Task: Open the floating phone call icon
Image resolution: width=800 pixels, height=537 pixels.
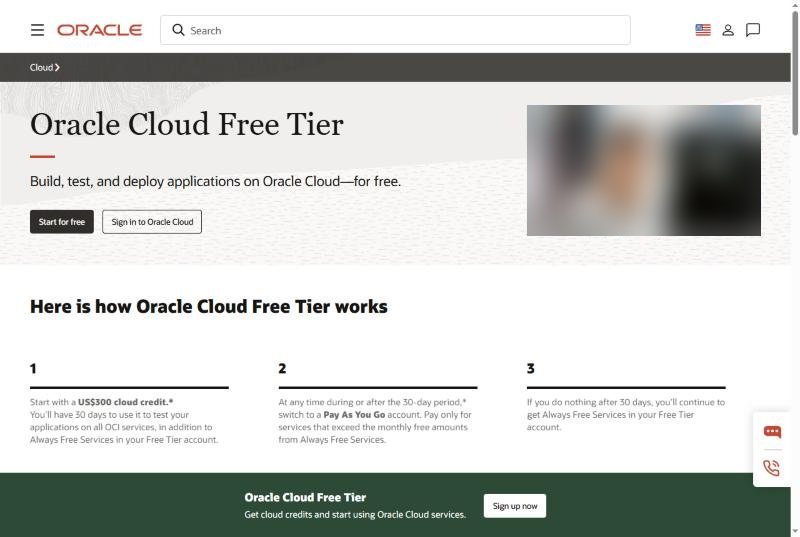Action: point(772,468)
